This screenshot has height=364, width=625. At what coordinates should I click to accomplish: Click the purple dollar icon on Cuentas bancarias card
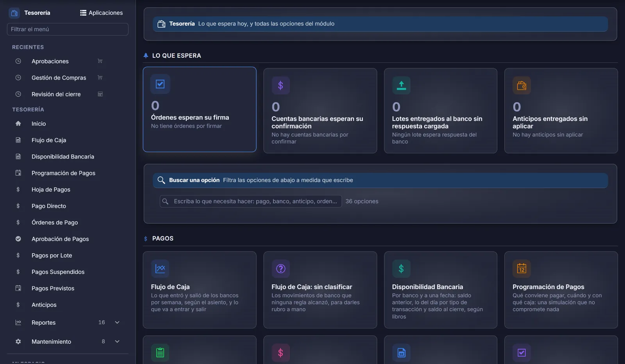(x=280, y=85)
